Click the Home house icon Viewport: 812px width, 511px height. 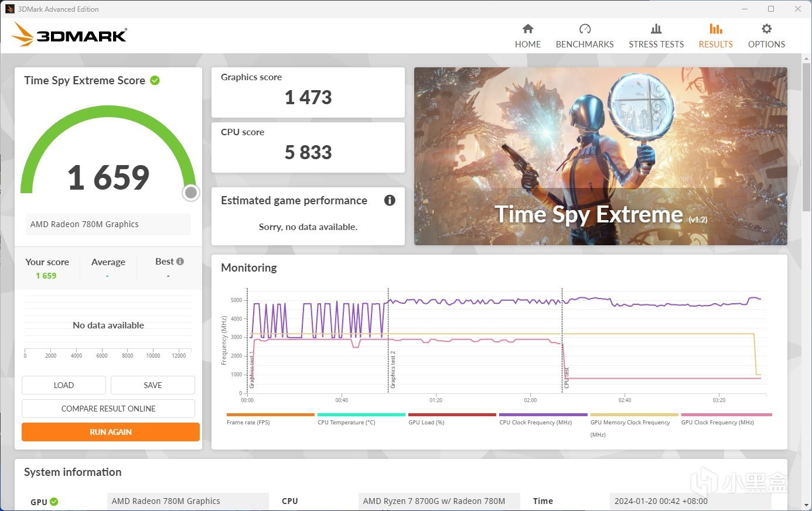coord(528,29)
